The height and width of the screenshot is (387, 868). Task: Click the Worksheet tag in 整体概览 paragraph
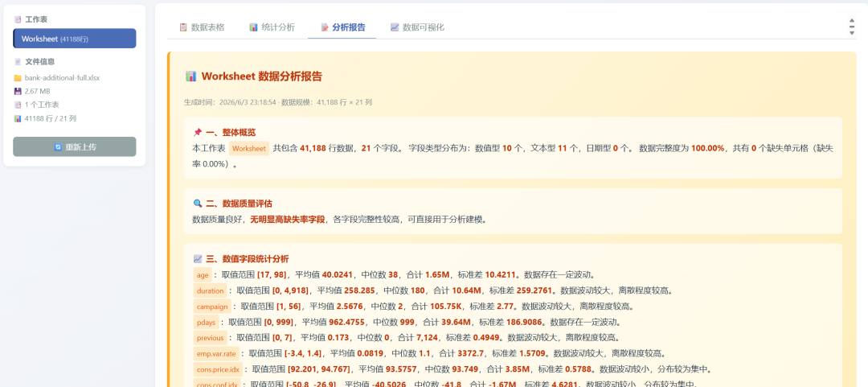249,149
